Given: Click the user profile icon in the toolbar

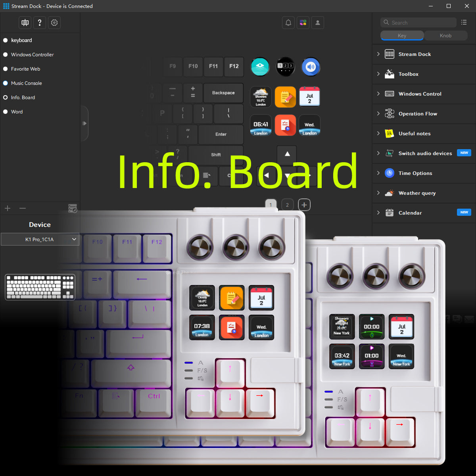Looking at the screenshot, I should [317, 23].
